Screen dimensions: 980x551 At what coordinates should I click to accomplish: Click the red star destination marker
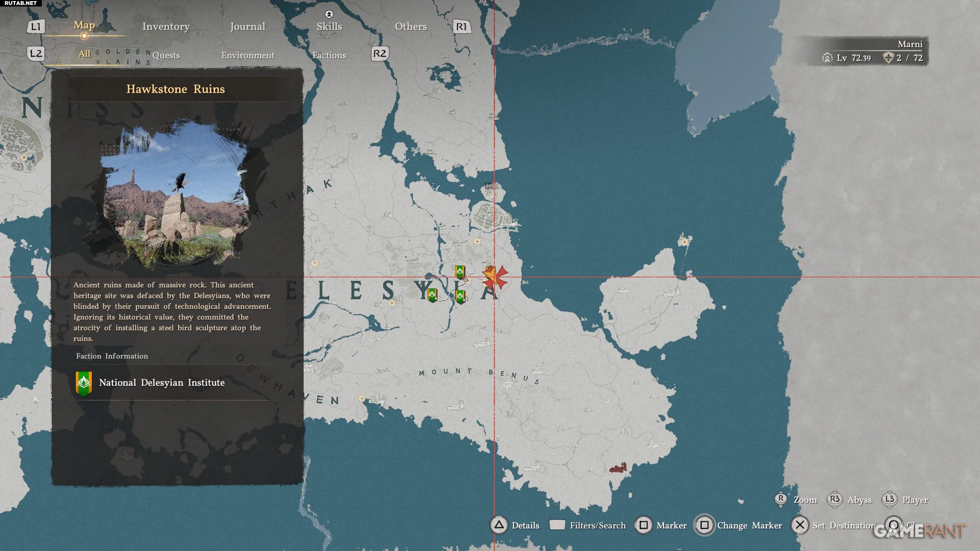(x=496, y=277)
